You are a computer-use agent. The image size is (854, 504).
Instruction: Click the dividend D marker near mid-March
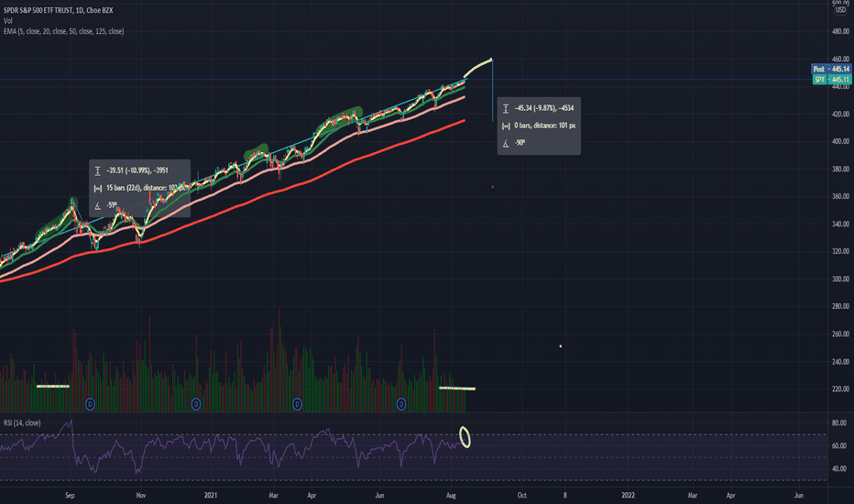pos(297,404)
